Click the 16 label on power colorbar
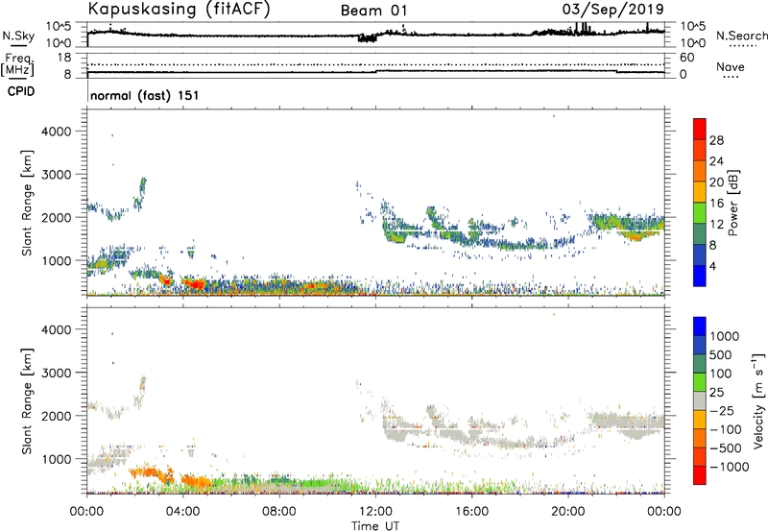768x532 pixels. (x=716, y=204)
